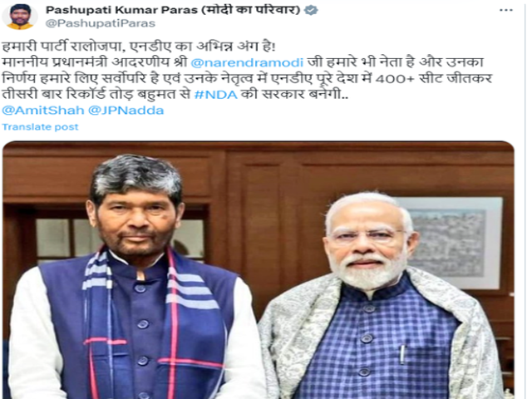Open the @narendramodi mention link
Viewport: 532px width, 399px height.
247,63
